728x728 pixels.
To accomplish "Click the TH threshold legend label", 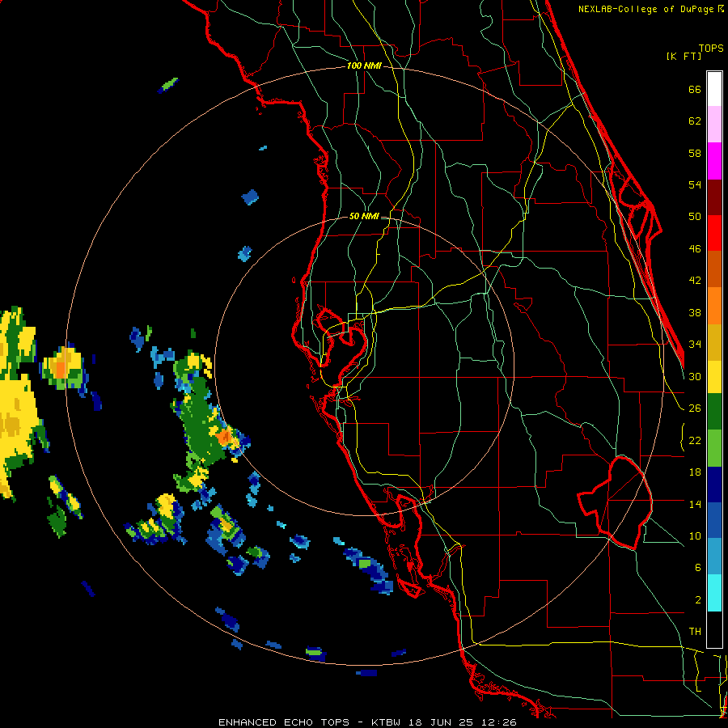I will pyautogui.click(x=695, y=632).
